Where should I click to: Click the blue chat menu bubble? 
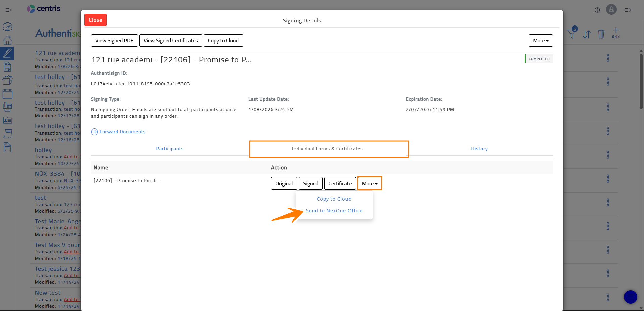click(630, 297)
